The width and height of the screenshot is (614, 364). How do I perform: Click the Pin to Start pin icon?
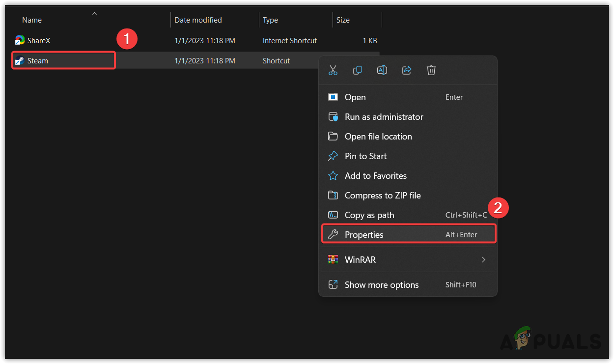point(333,156)
